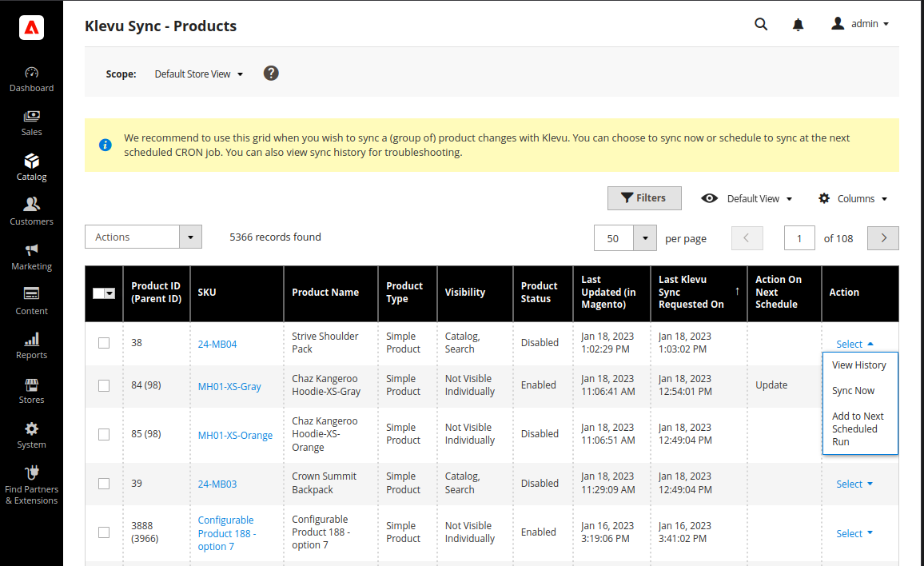Open the 24-MB04 SKU link

click(x=217, y=345)
